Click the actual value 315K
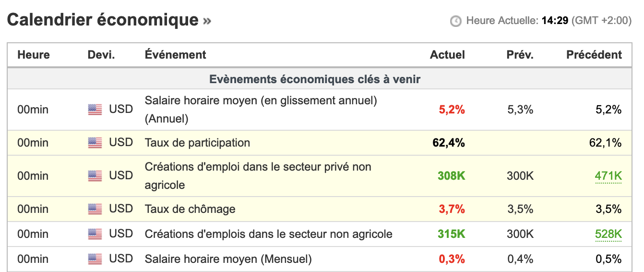The height and width of the screenshot is (272, 644). 451,234
